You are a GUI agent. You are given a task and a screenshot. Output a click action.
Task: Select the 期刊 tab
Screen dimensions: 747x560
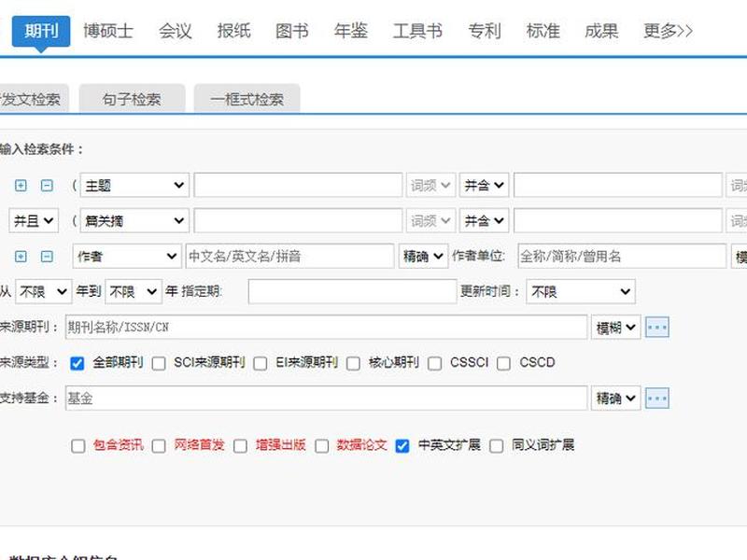(x=41, y=32)
